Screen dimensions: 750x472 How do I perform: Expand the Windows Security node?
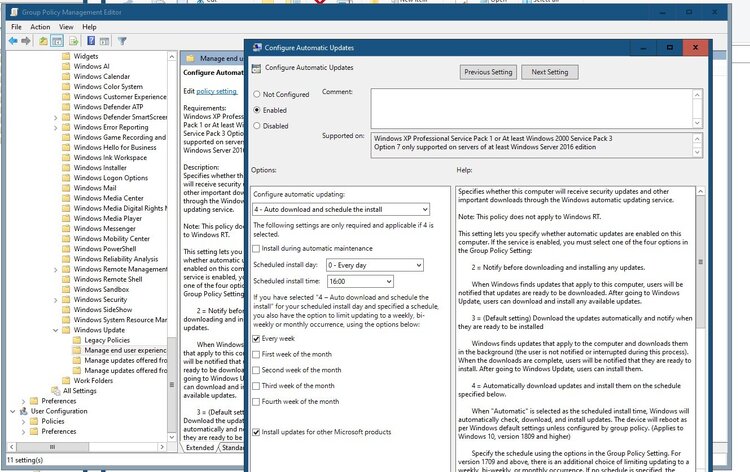coord(55,300)
